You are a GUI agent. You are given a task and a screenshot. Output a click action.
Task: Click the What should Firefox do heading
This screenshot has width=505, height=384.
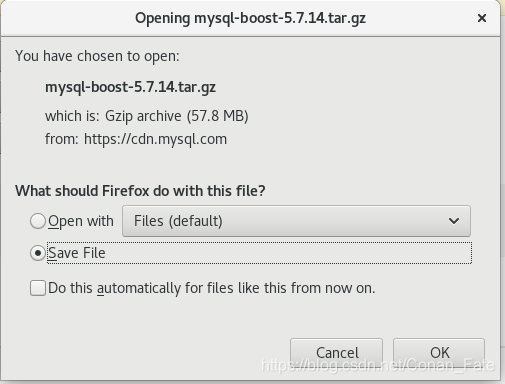click(x=140, y=191)
